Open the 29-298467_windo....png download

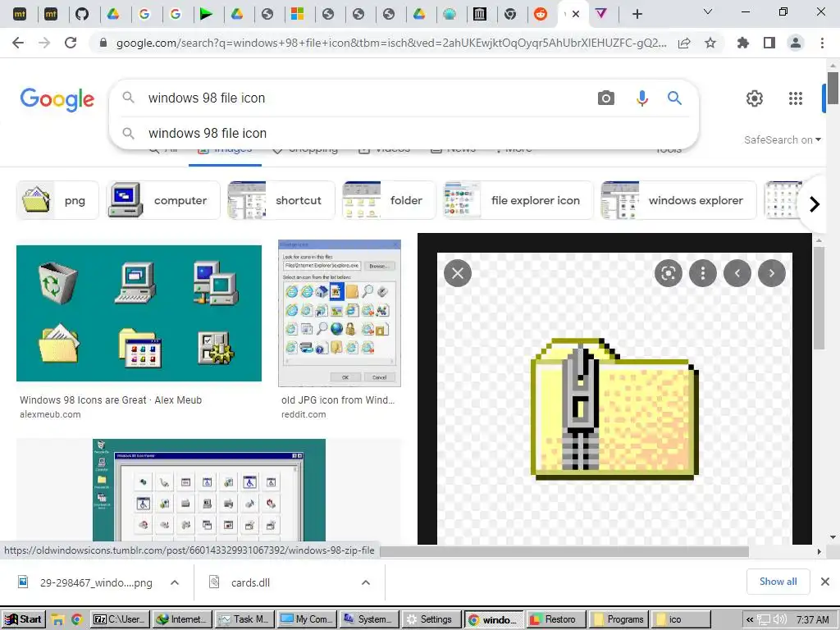tap(85, 582)
